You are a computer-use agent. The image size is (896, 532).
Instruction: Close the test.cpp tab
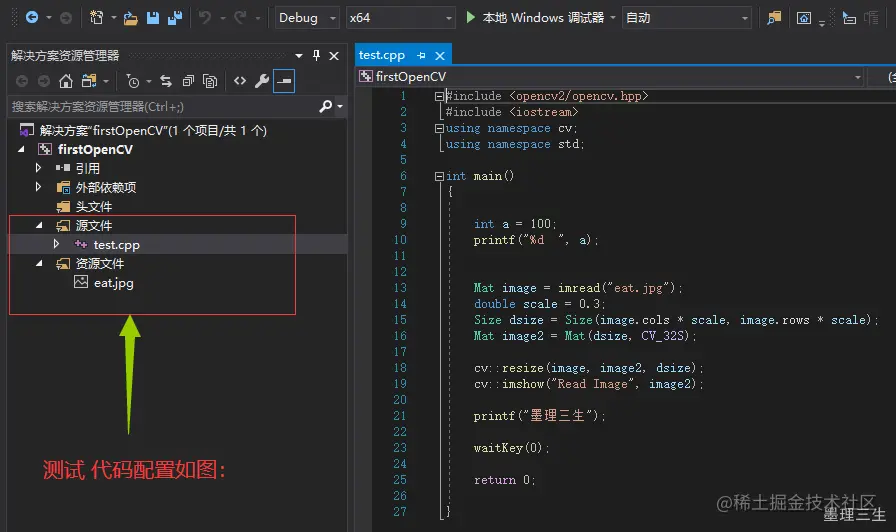click(440, 55)
